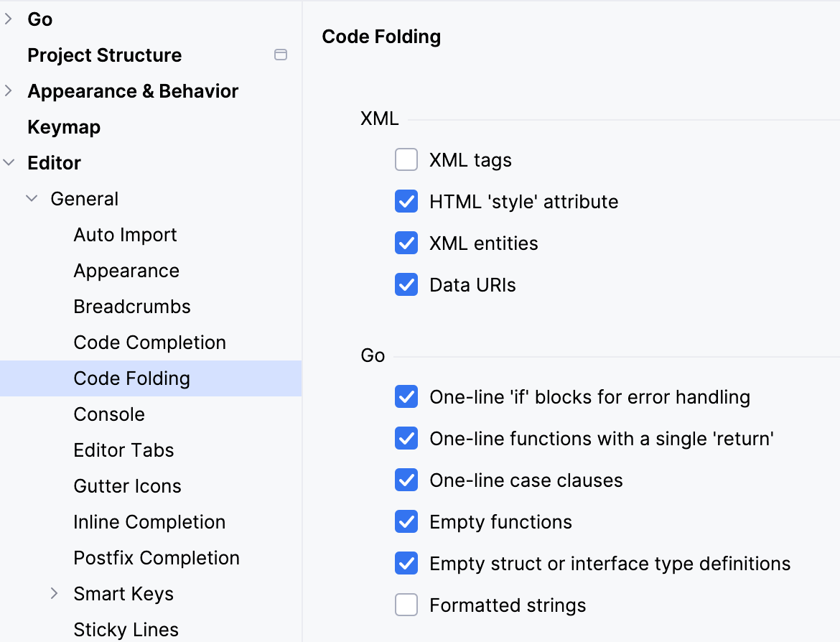The width and height of the screenshot is (840, 642).
Task: Uncheck empty struct or interface type definitions
Action: [x=406, y=563]
